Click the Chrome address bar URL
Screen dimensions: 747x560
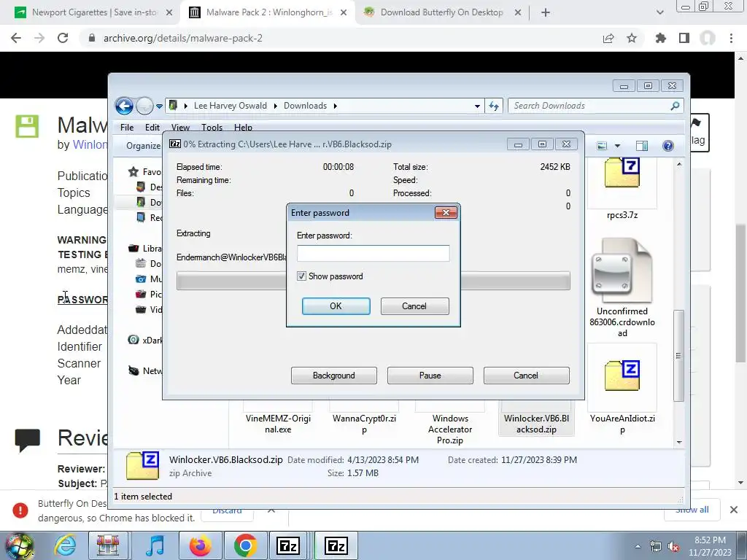tap(183, 38)
